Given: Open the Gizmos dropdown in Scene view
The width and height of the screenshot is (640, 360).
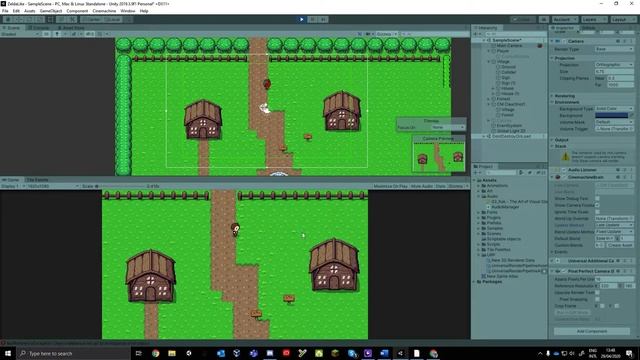Looking at the screenshot, I should coord(386,34).
